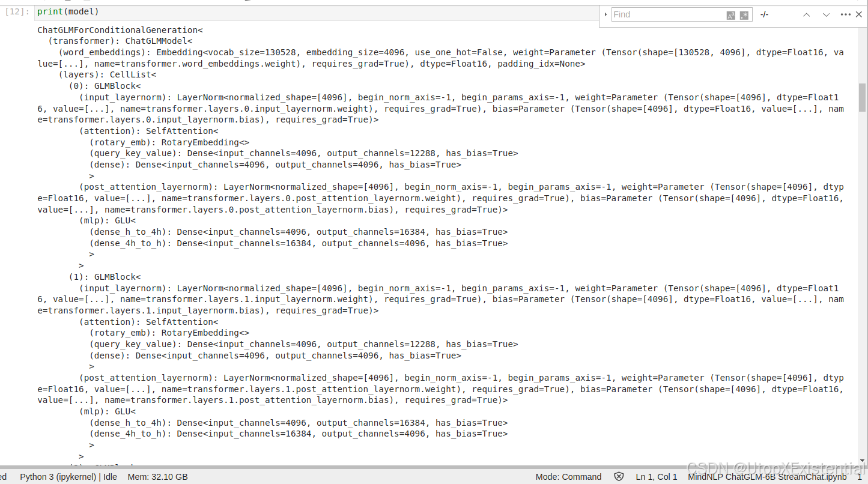Viewport: 868px width, 484px height.
Task: Click the (0): GLMBlock< line
Action: (105, 86)
